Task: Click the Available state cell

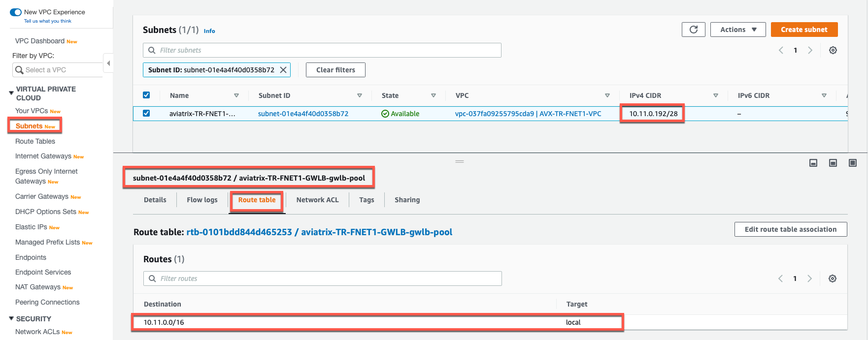Action: point(401,114)
